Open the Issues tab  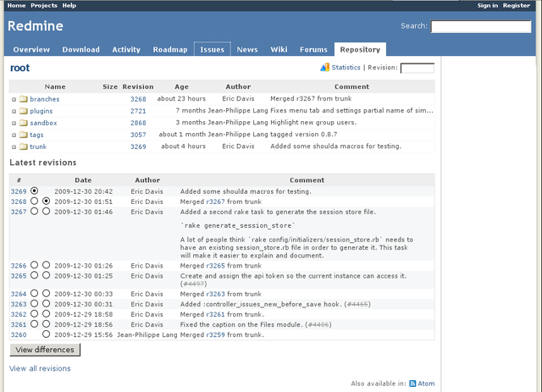coord(213,49)
